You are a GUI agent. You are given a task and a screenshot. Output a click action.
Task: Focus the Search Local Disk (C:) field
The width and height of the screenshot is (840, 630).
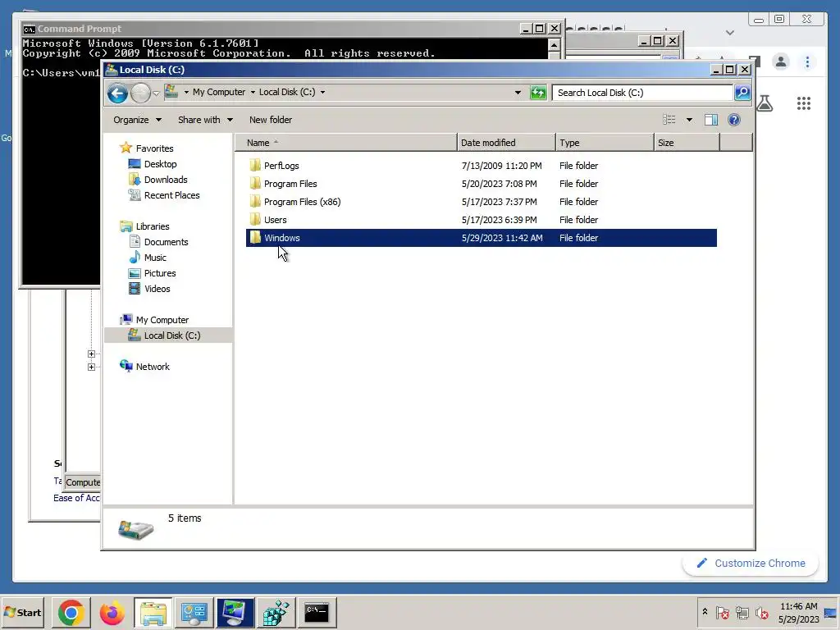click(x=642, y=93)
